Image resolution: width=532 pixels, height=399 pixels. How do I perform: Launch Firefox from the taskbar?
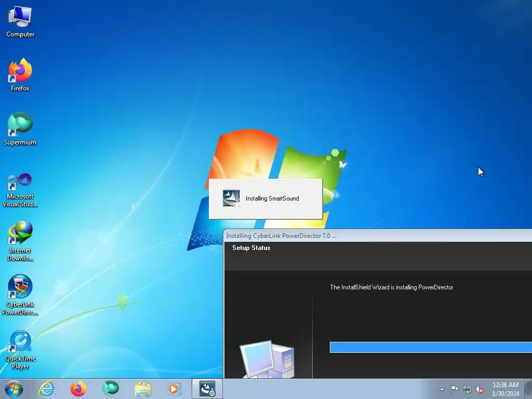78,389
